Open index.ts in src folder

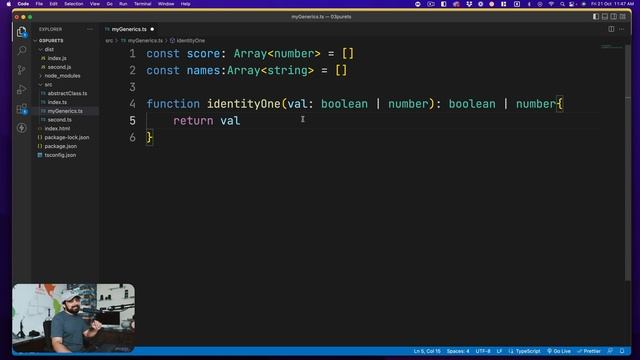click(57, 102)
